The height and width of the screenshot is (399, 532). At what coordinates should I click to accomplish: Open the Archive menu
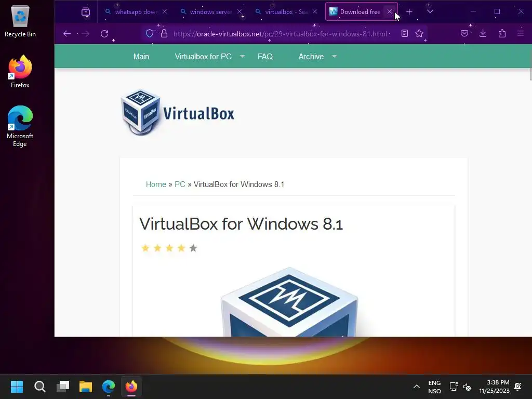click(x=311, y=57)
